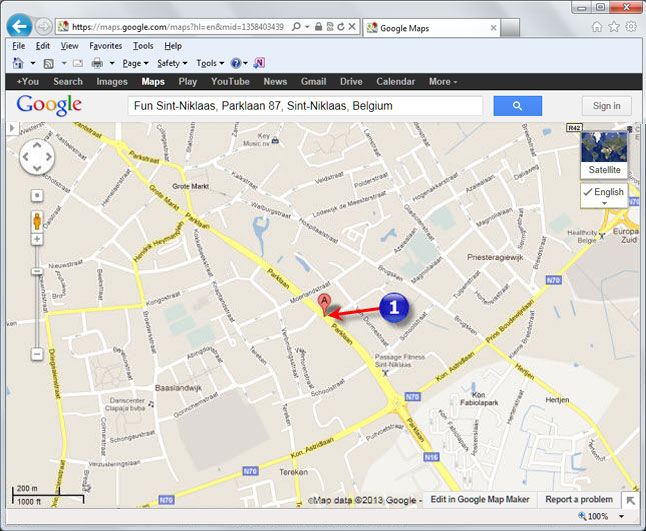Open the browser settings gear icon

pos(631,27)
